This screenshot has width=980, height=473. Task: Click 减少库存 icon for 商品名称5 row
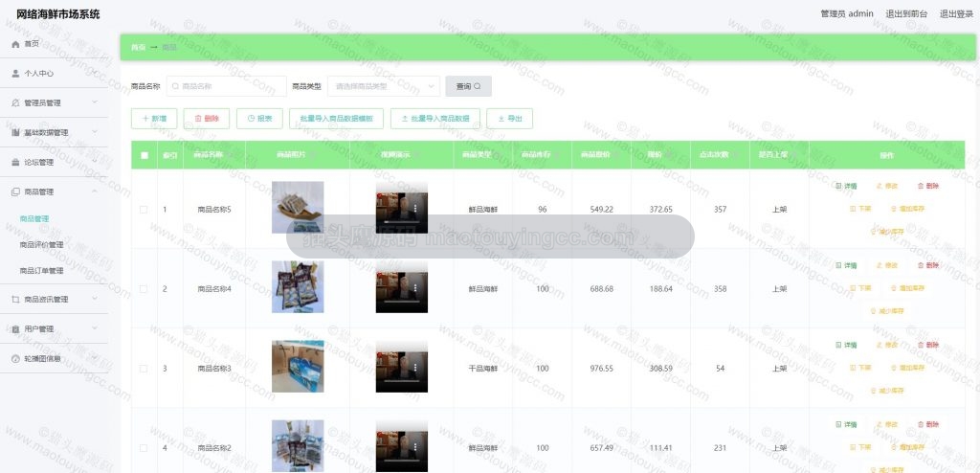tap(874, 232)
